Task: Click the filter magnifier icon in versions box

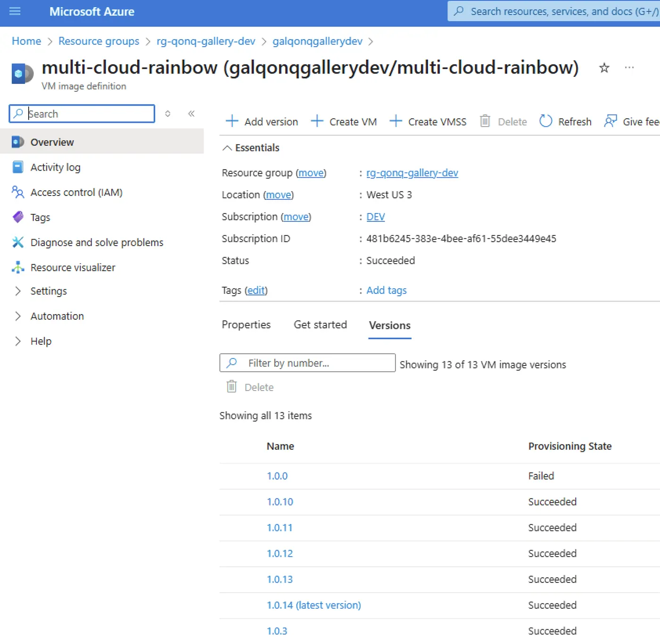Action: coord(231,363)
